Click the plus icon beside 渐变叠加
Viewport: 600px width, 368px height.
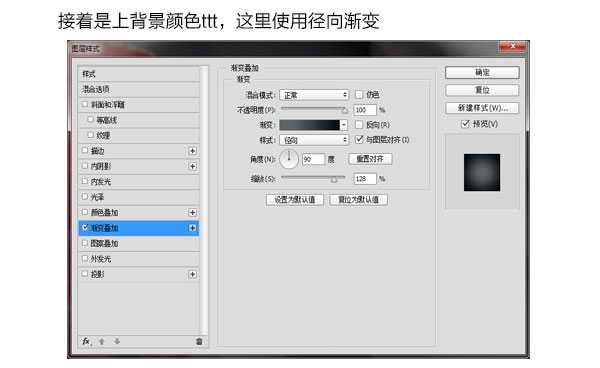click(x=192, y=228)
